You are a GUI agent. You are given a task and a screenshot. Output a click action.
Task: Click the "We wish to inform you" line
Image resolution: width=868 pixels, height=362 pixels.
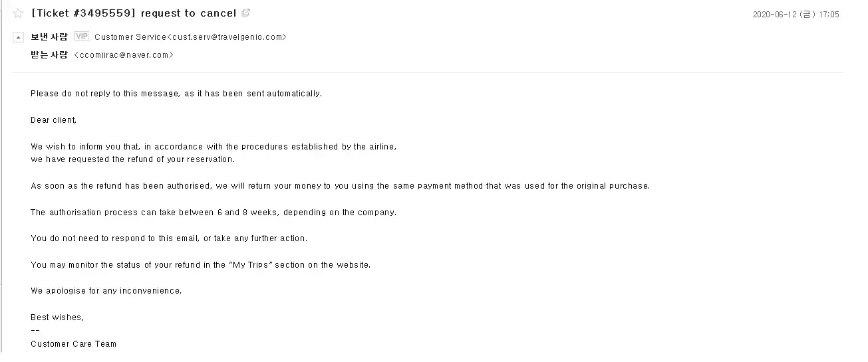(x=214, y=147)
